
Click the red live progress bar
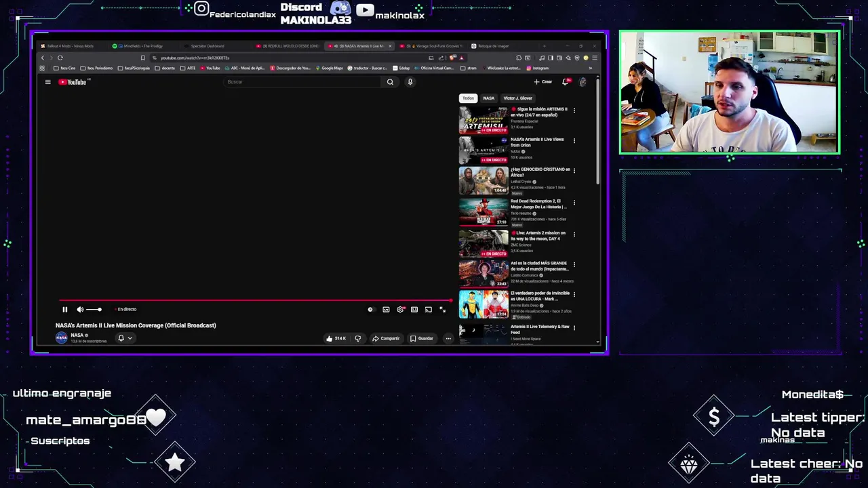(255, 300)
